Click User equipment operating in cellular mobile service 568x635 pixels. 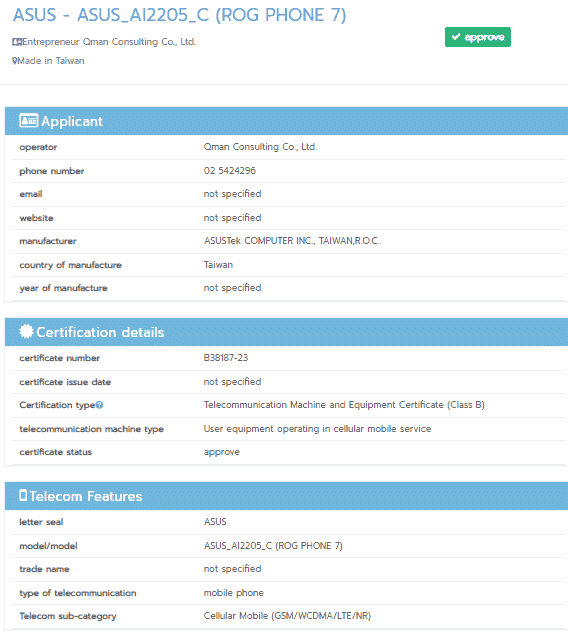(x=317, y=428)
